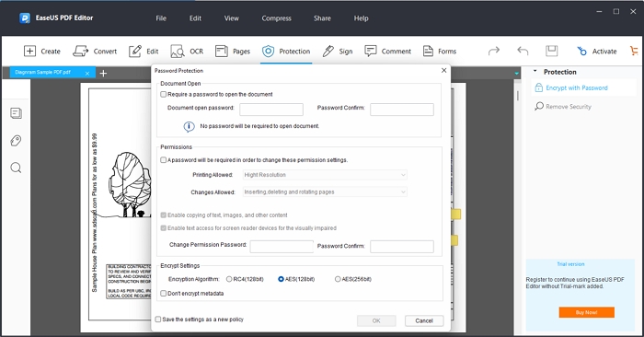
Task: Click the Trial version text
Action: [x=570, y=264]
